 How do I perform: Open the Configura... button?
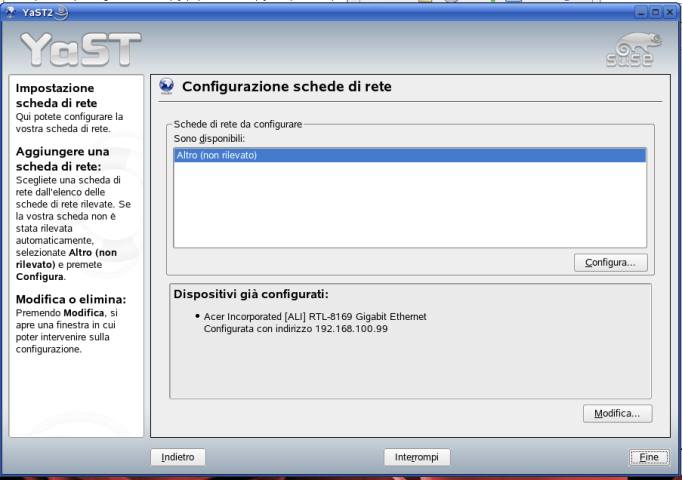pyautogui.click(x=611, y=263)
